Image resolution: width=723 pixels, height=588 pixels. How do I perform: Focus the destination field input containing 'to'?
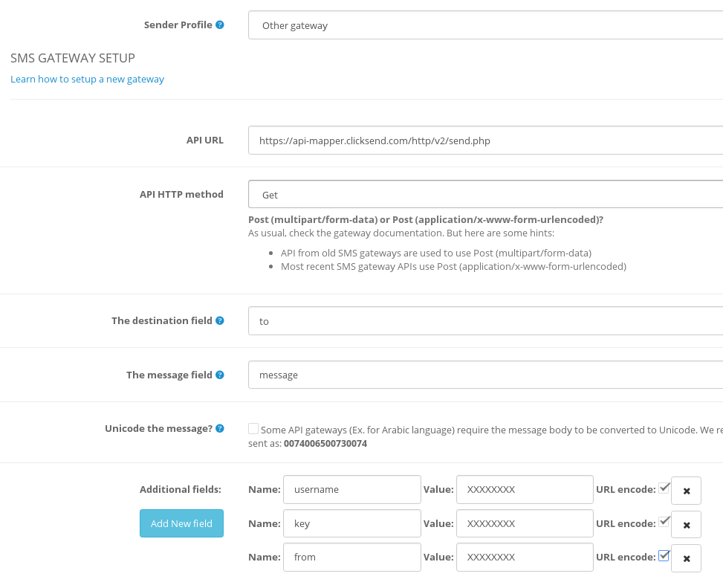point(484,321)
